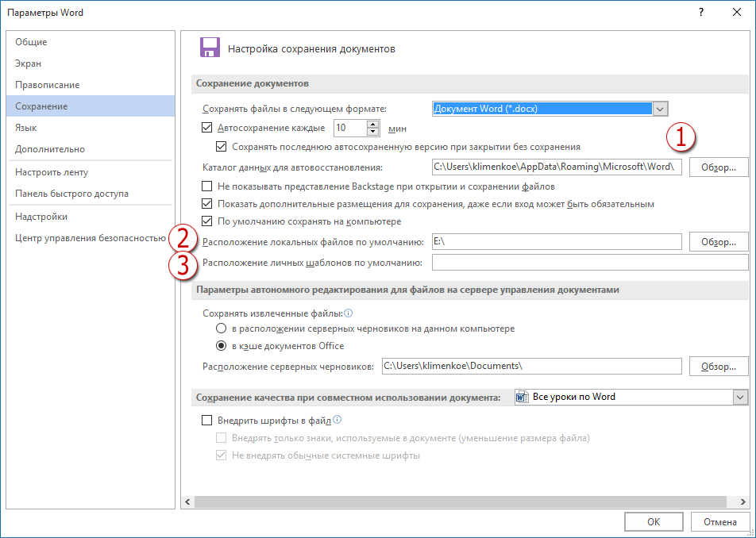Click the disabled "Не внедрять обычные системные шрифты" checkbox
The height and width of the screenshot is (538, 756).
(x=222, y=455)
